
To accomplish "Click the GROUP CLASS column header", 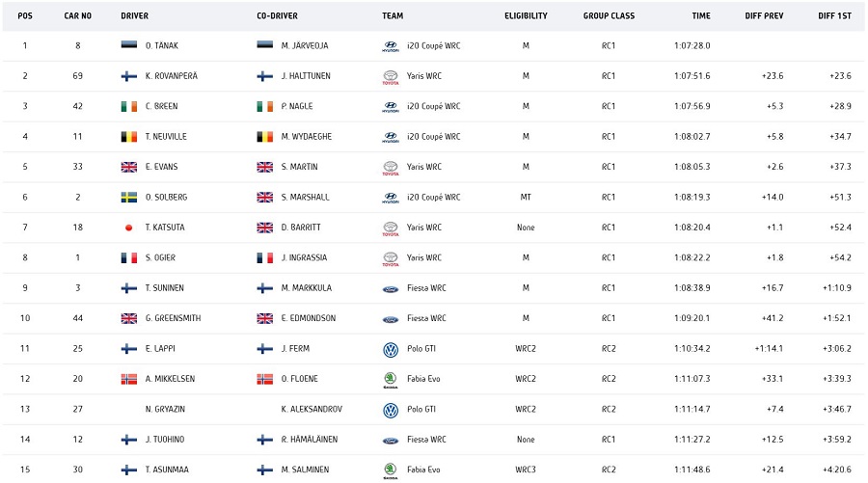I will (x=609, y=15).
